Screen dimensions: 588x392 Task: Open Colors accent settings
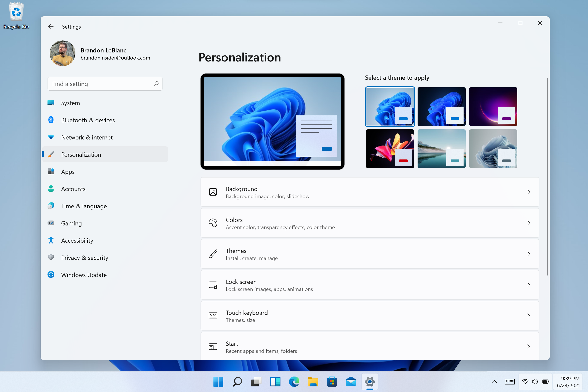369,223
